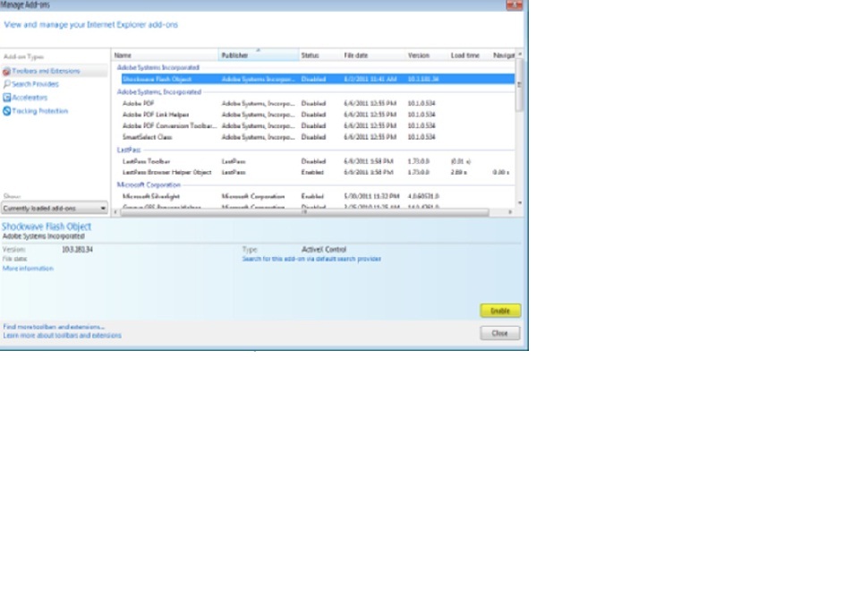The height and width of the screenshot is (598, 868).
Task: Click the Toolbars and Extensions icon
Action: 6,72
